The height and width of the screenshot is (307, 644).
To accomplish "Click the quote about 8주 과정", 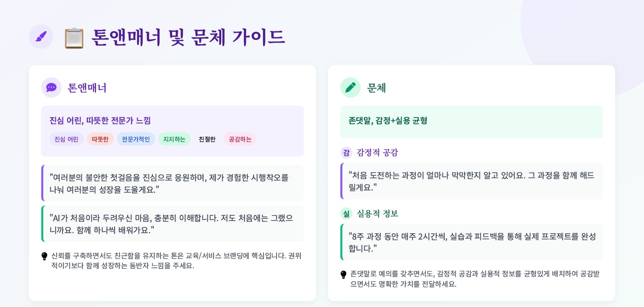I will coord(471,242).
